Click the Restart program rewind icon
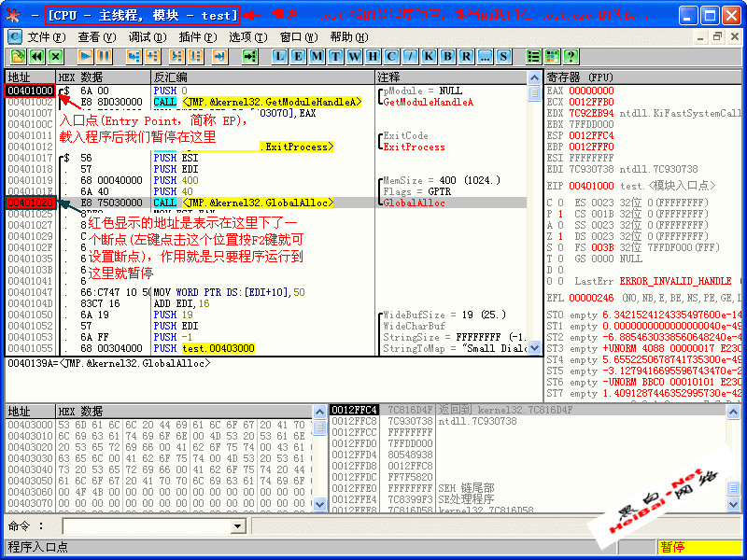Image resolution: width=747 pixels, height=560 pixels. [x=37, y=57]
